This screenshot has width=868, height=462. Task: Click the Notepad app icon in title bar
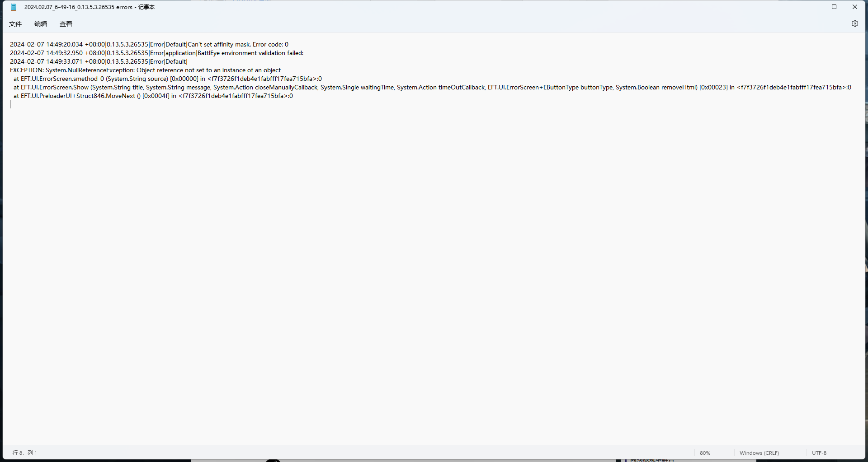[x=14, y=7]
